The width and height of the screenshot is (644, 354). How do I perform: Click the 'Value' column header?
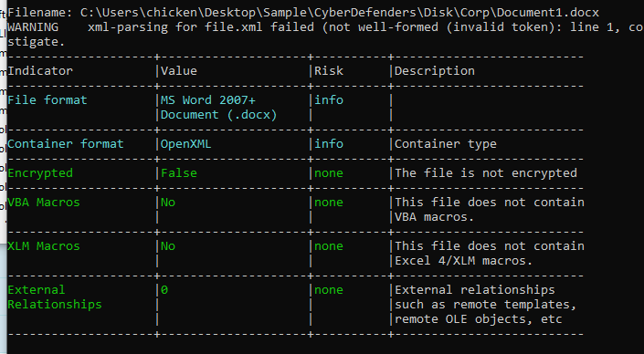[179, 71]
